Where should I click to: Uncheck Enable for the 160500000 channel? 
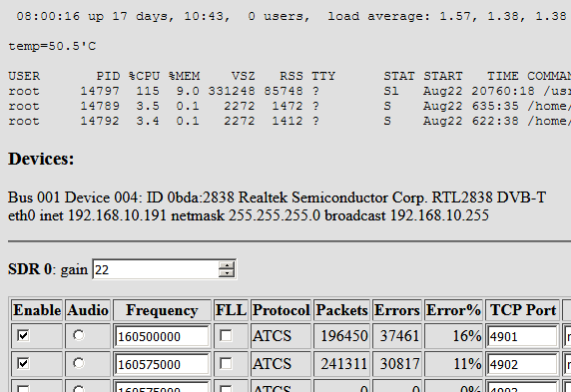pyautogui.click(x=23, y=335)
